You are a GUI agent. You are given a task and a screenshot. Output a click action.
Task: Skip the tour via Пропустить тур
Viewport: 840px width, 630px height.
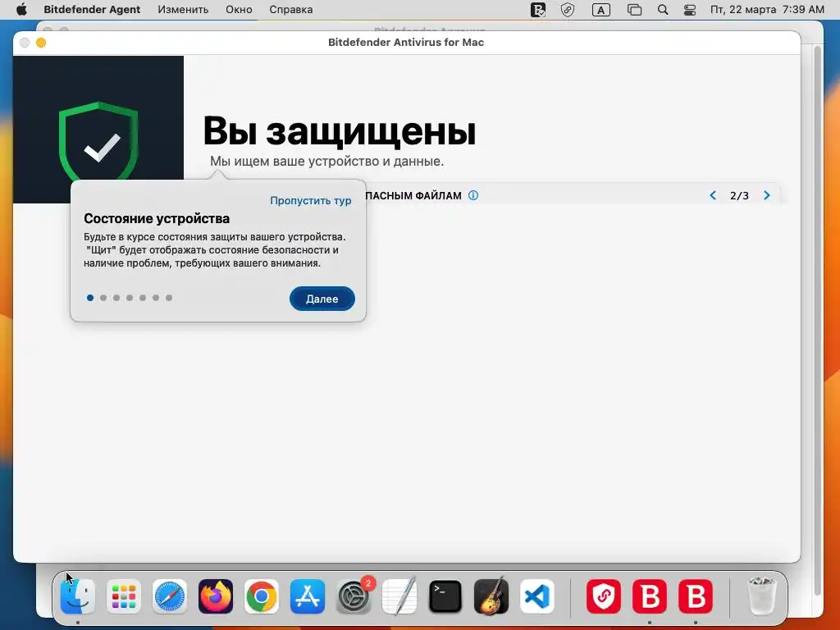[x=311, y=200]
